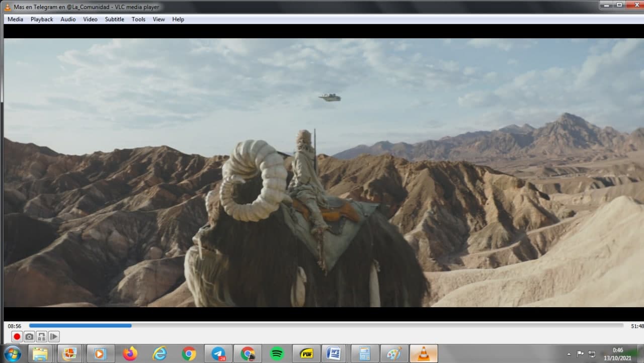Toggle the A-B loop button
Screen dimensions: 644x363
[42, 336]
